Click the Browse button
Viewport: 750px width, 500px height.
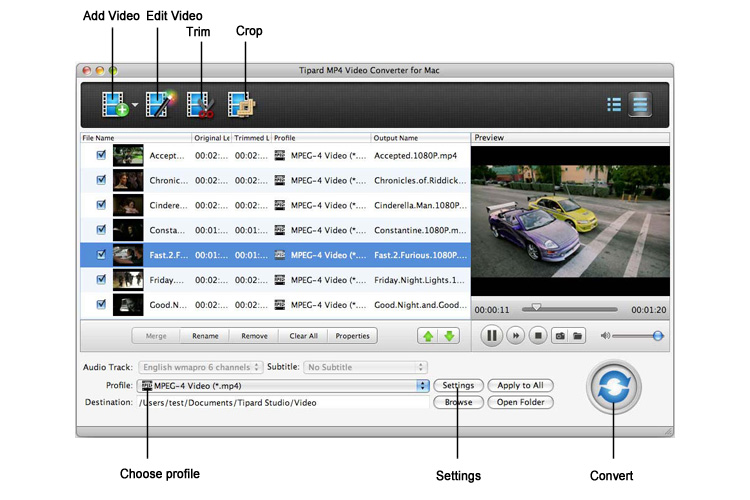click(458, 402)
